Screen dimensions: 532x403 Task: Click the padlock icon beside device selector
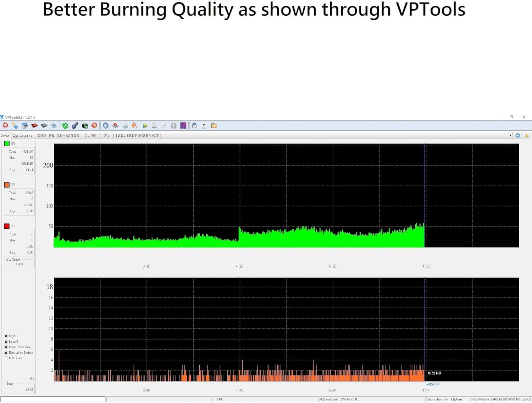(527, 136)
